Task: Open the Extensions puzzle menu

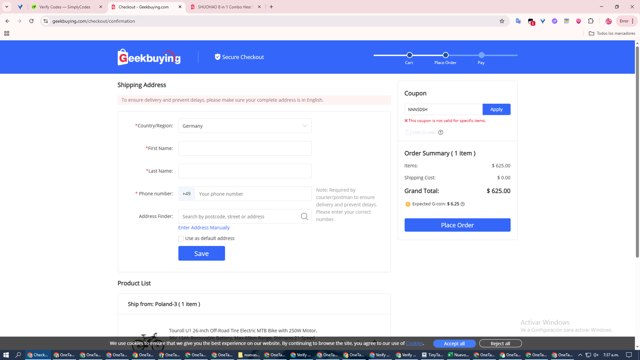Action: click(591, 21)
